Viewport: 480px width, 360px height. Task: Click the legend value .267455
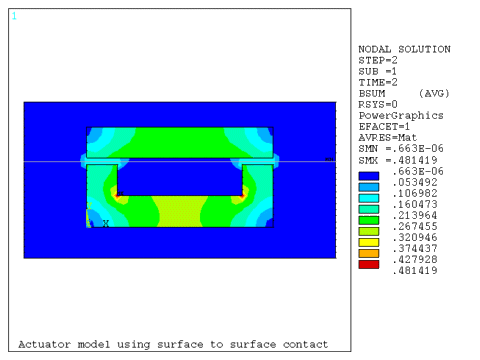tap(415, 226)
